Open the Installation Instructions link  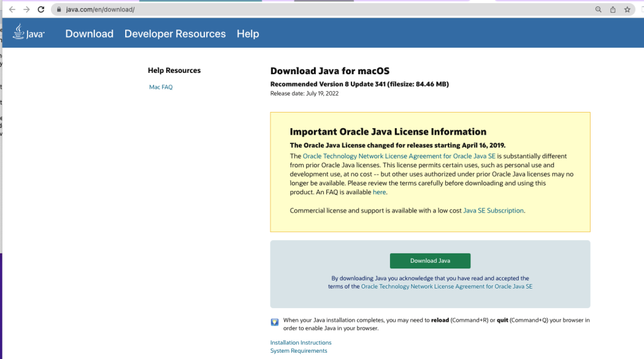click(301, 343)
